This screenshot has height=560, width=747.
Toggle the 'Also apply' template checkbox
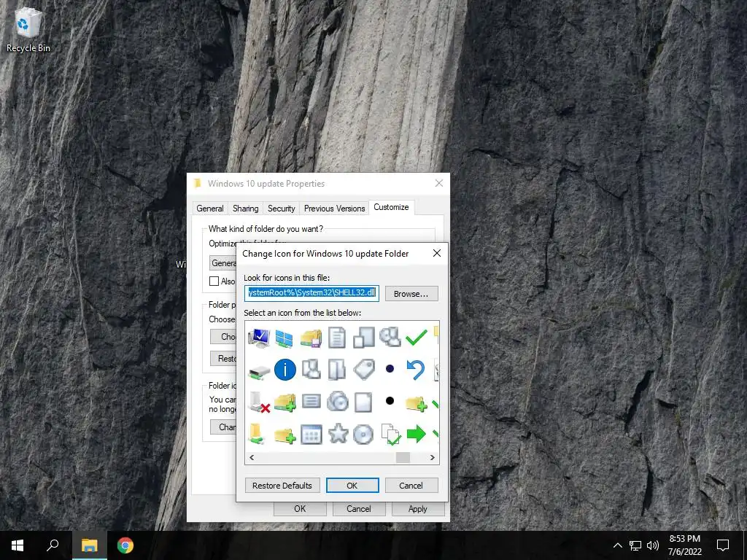pos(214,281)
